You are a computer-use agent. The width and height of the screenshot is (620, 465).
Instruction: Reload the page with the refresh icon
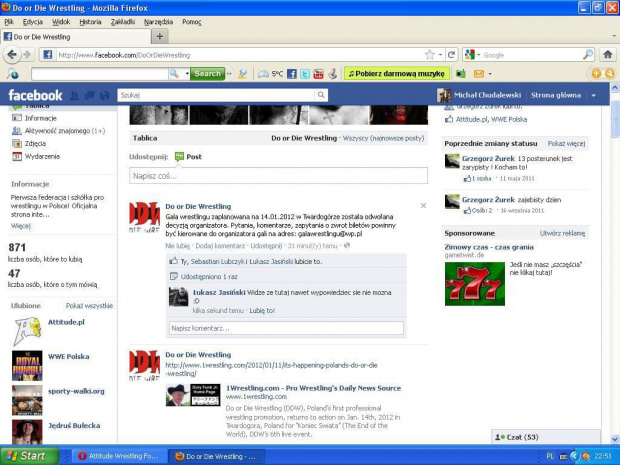pos(451,55)
